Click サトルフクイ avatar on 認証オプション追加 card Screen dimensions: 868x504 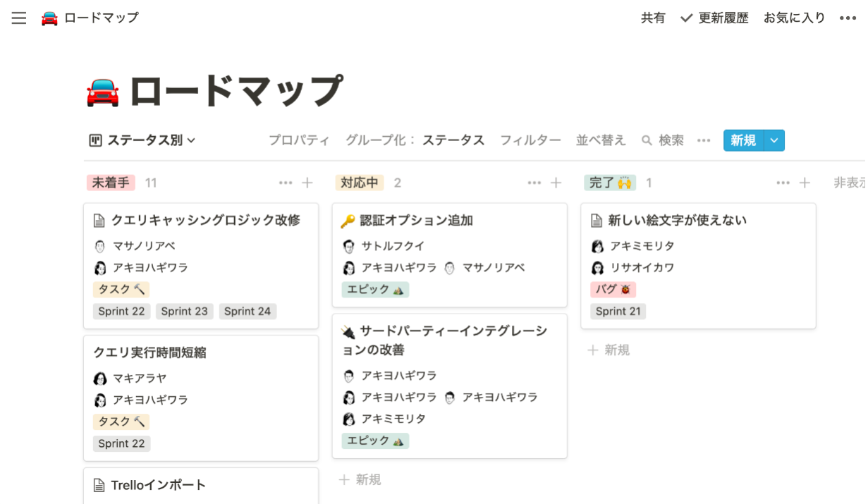click(350, 245)
